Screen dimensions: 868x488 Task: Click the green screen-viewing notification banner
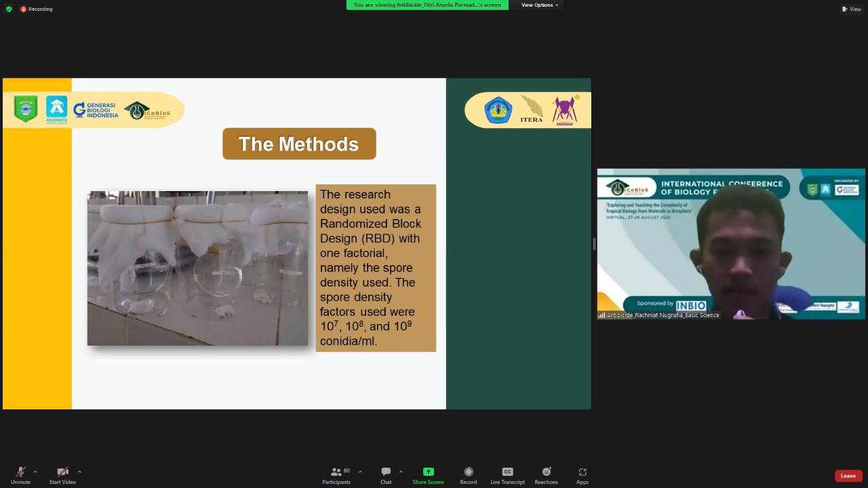[427, 5]
